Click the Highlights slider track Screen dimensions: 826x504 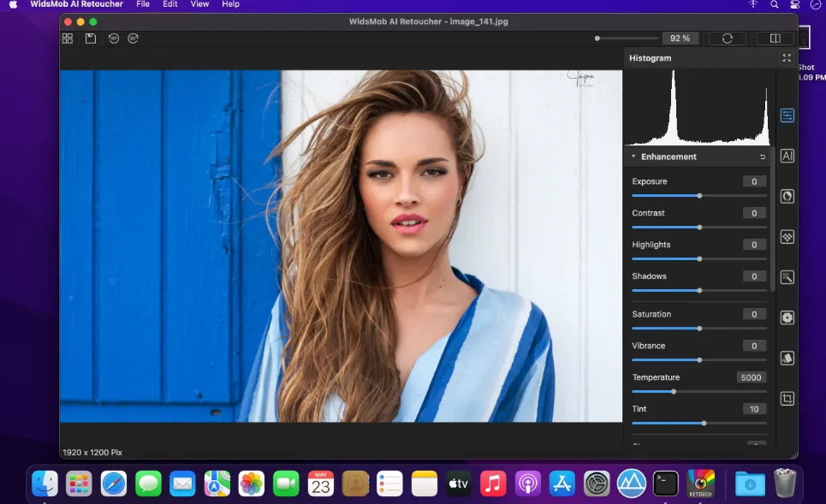click(699, 259)
